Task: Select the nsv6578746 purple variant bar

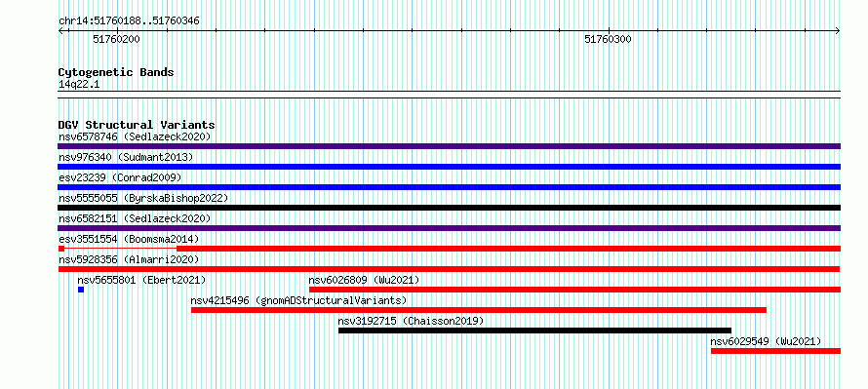Action: click(x=449, y=146)
